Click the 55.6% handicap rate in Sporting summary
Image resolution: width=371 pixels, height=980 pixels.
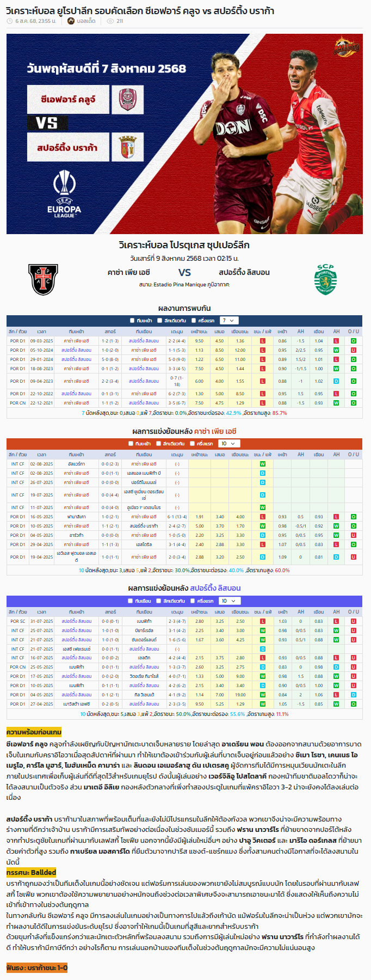click(237, 714)
